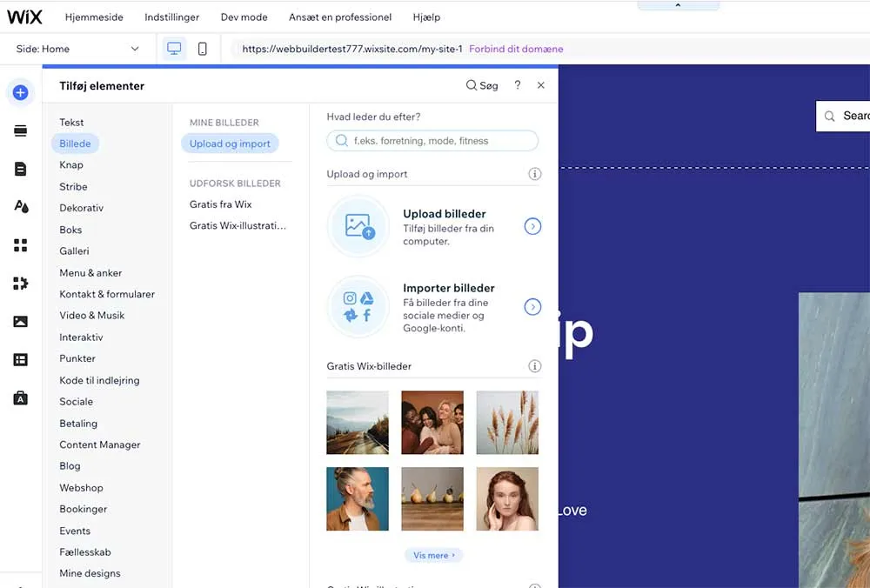Viewport: 870px width, 588px height.
Task: Switch to mobile view icon
Action: (203, 49)
